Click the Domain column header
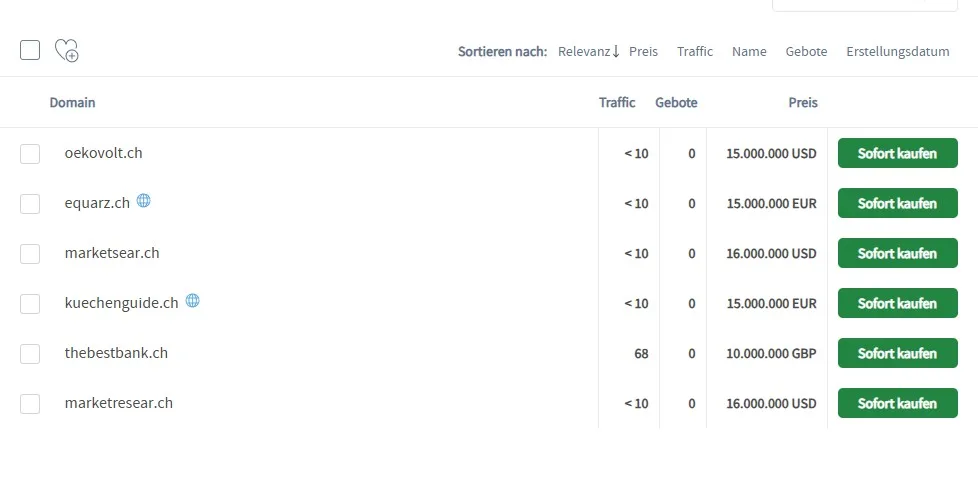Viewport: 978px width, 490px height. coord(72,102)
